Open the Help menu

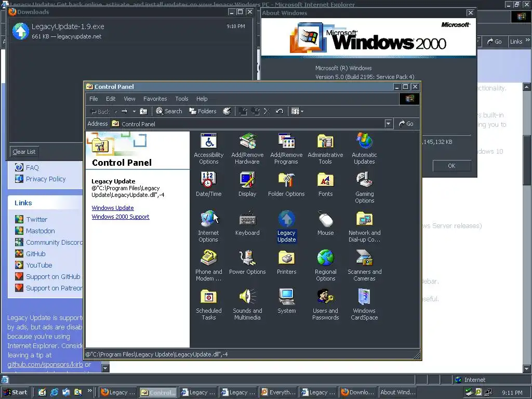coord(202,99)
